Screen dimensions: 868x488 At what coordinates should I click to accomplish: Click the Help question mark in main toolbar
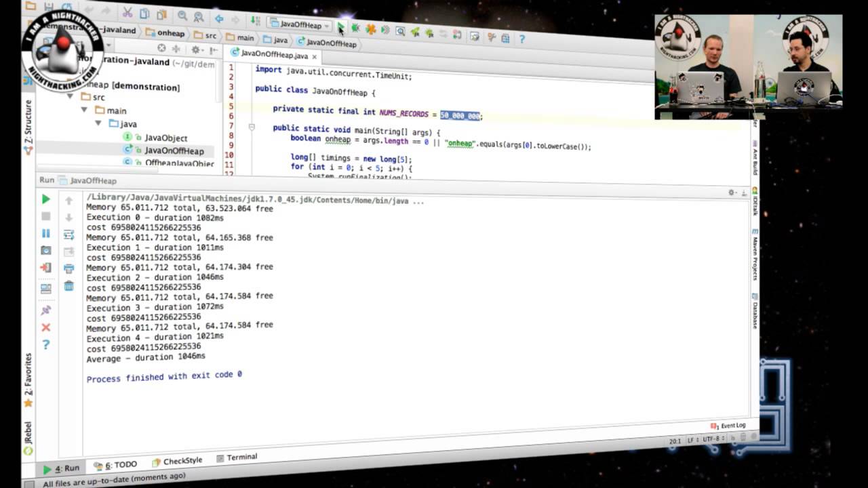[x=521, y=39]
